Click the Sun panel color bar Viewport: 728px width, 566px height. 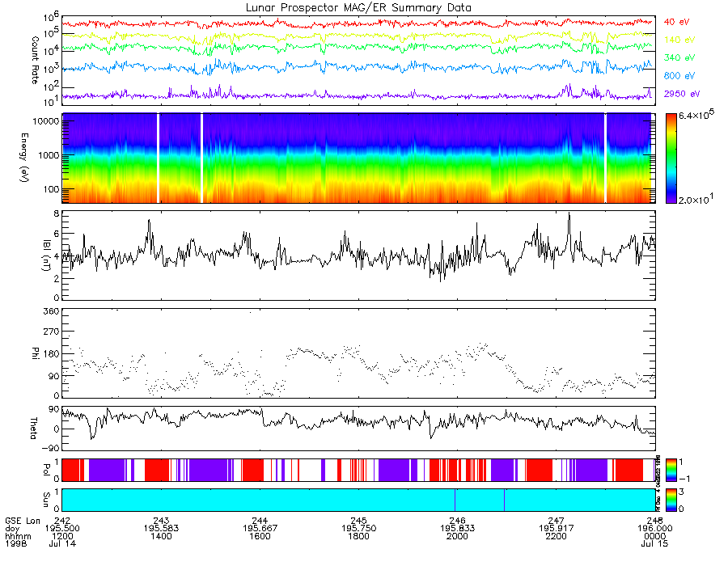[x=671, y=500]
